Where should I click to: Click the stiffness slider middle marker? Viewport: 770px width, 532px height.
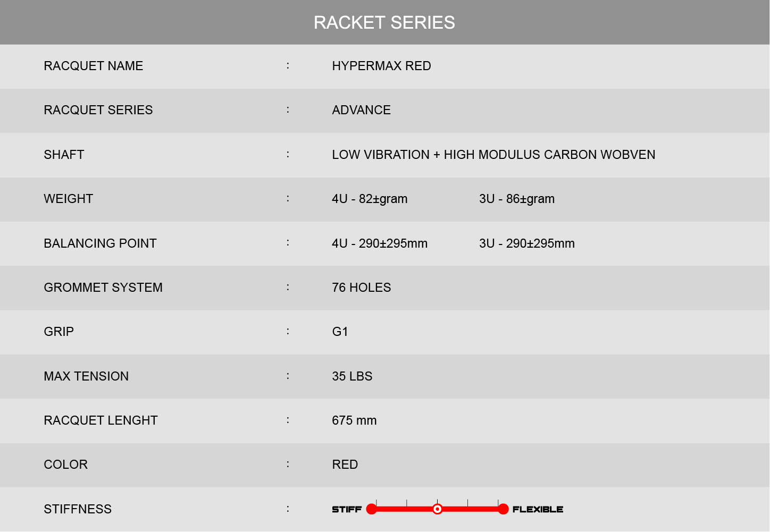point(437,509)
